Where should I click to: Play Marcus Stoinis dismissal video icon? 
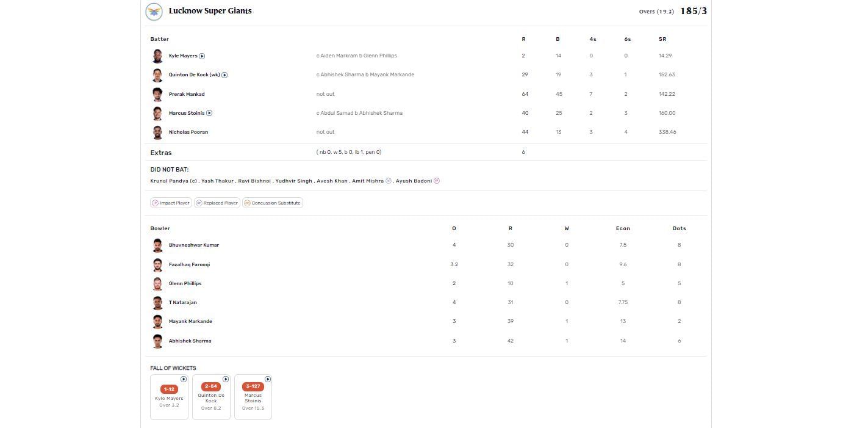[209, 113]
